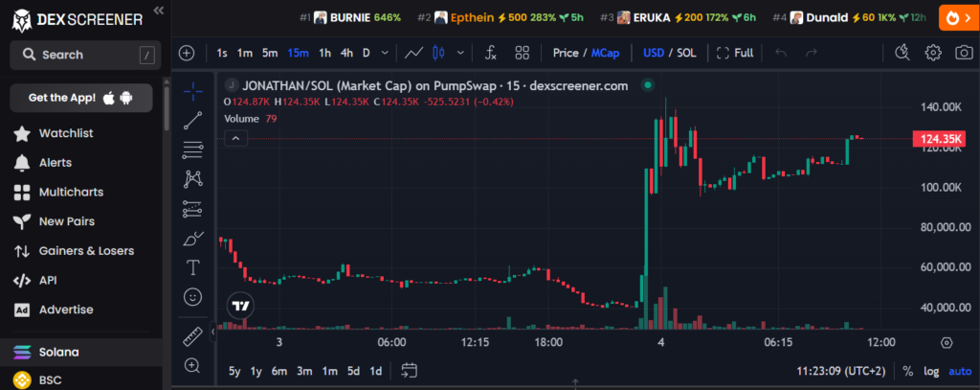
Task: Select the 1h timeframe
Action: (x=324, y=53)
